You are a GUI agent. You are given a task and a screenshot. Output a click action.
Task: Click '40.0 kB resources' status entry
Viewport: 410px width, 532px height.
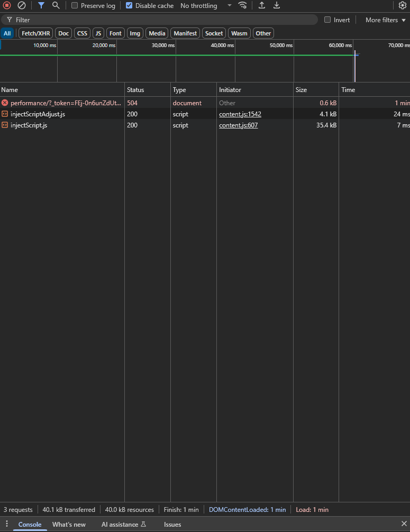129,510
